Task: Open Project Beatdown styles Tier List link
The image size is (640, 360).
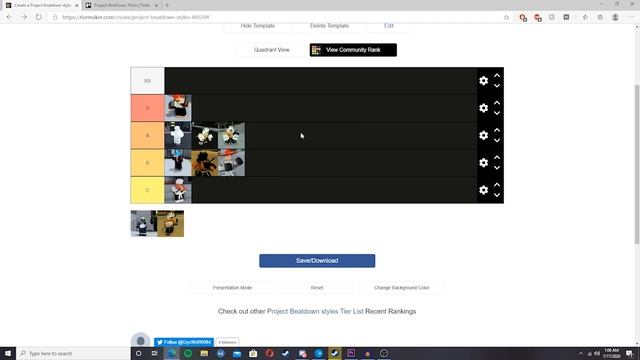Action: [315, 311]
